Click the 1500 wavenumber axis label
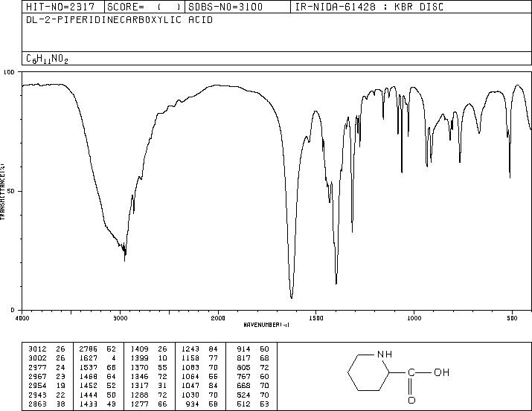The height and width of the screenshot is (411, 532). click(316, 318)
